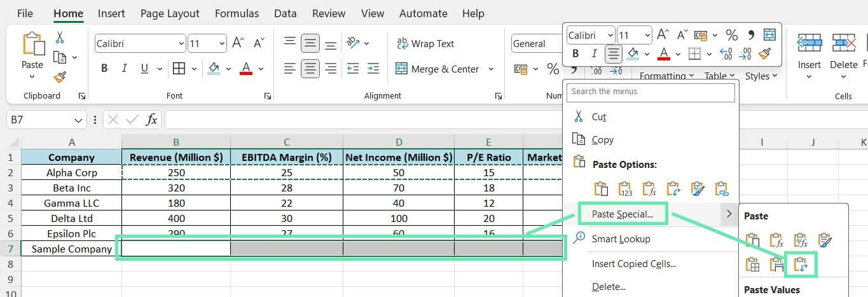This screenshot has width=868, height=297.
Task: Select Formulas & Number Formatting paste icon
Action: tap(801, 240)
